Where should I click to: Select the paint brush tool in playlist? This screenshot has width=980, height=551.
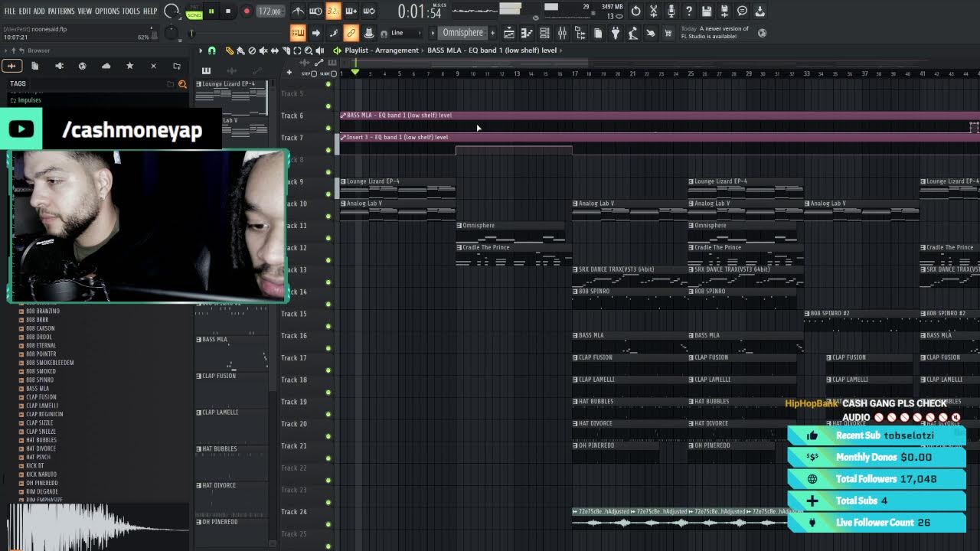click(240, 51)
